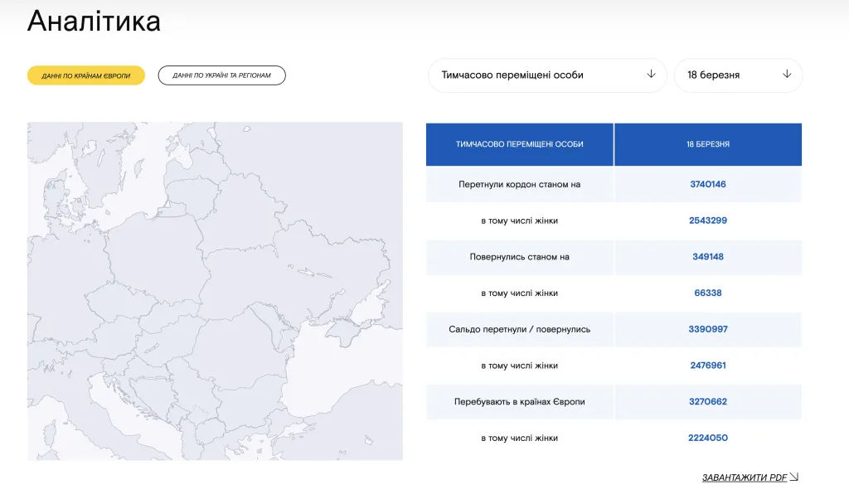Click the value 3740146 in the table
The image size is (849, 504).
[707, 184]
